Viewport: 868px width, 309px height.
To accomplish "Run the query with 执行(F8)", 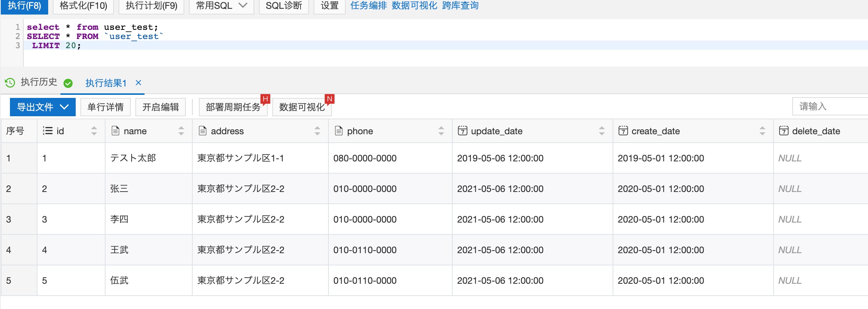I will 24,6.
